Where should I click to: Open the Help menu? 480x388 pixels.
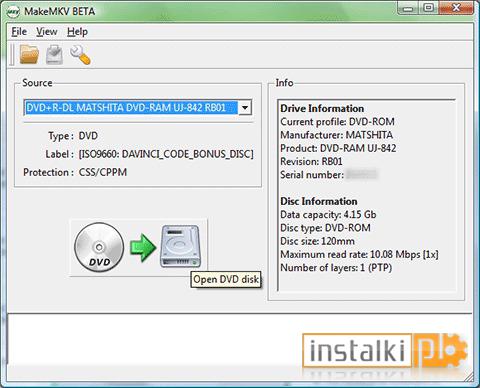point(77,32)
